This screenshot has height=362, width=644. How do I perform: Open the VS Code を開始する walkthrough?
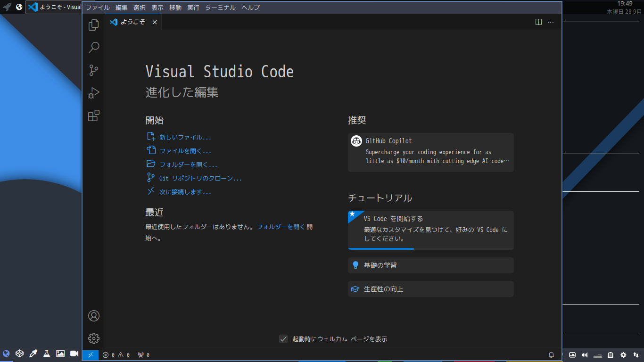coord(431,230)
